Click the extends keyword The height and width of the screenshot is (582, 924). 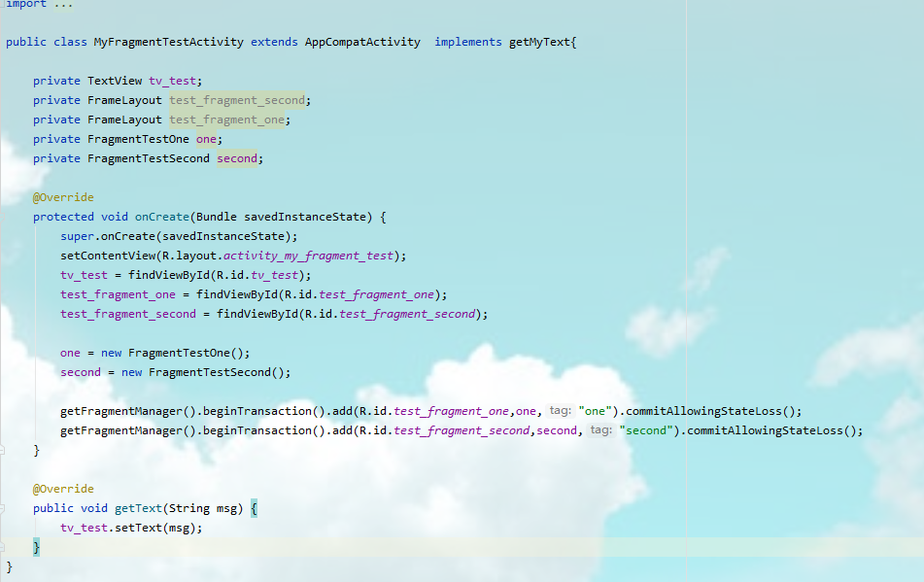pos(274,42)
